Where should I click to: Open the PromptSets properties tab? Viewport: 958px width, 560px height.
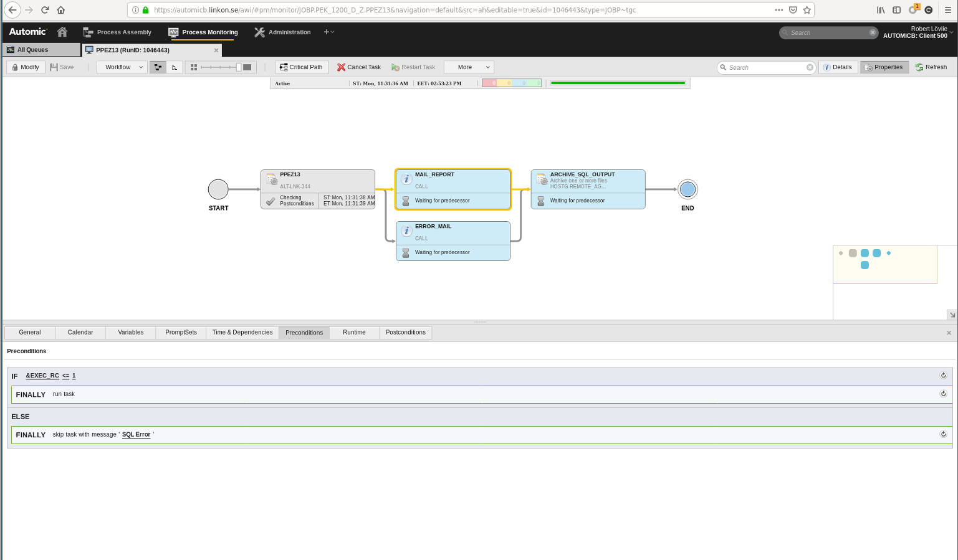coord(181,333)
